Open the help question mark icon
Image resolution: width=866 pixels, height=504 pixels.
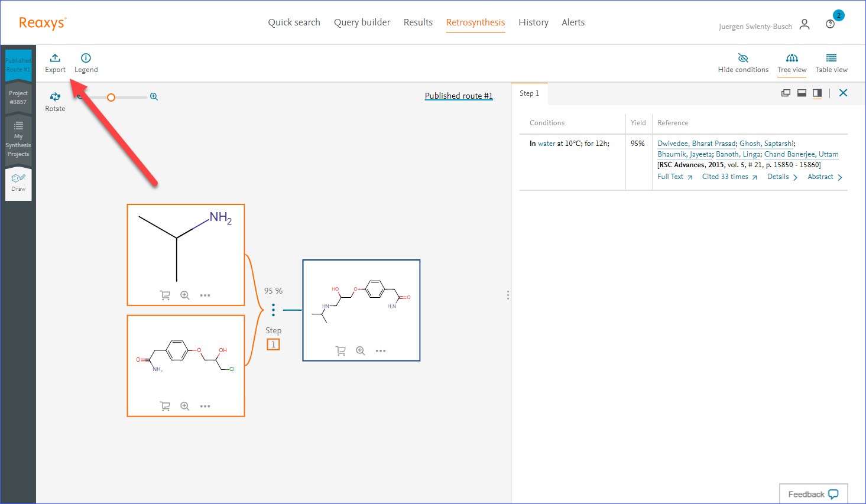point(830,24)
